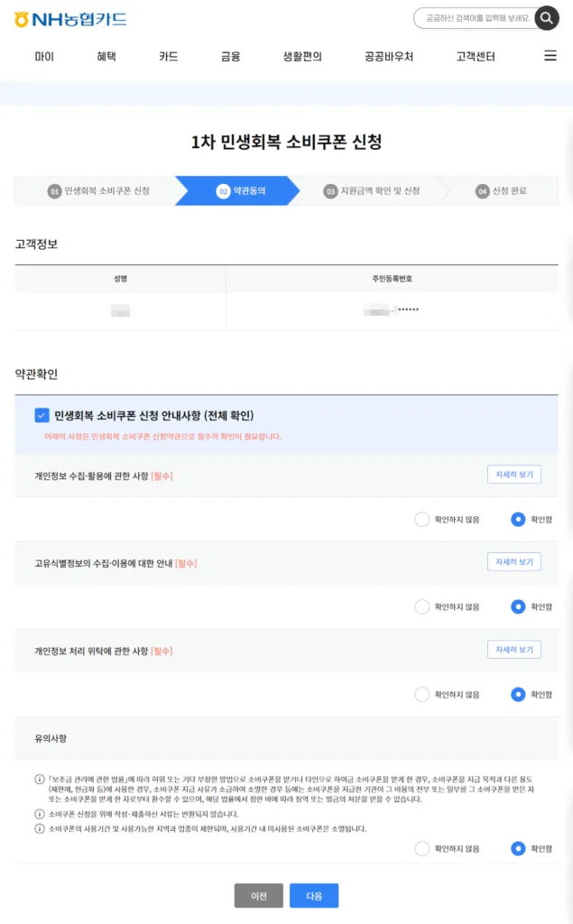Click 자세히 보기 for 고유식별정보 수집·이용

tap(514, 561)
